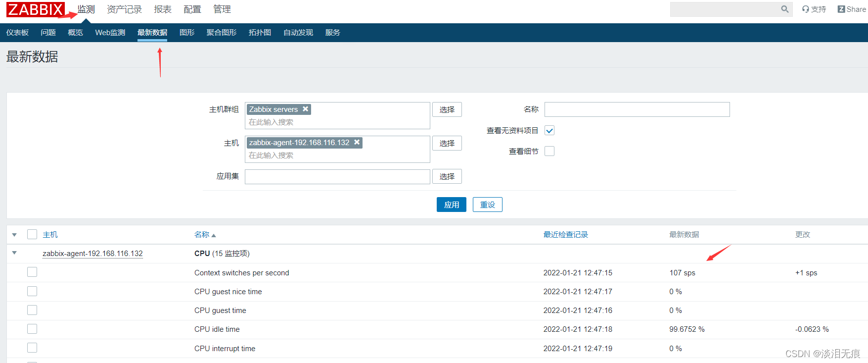Click the ZABBIX logo
Image resolution: width=868 pixels, height=363 pixels.
35,9
